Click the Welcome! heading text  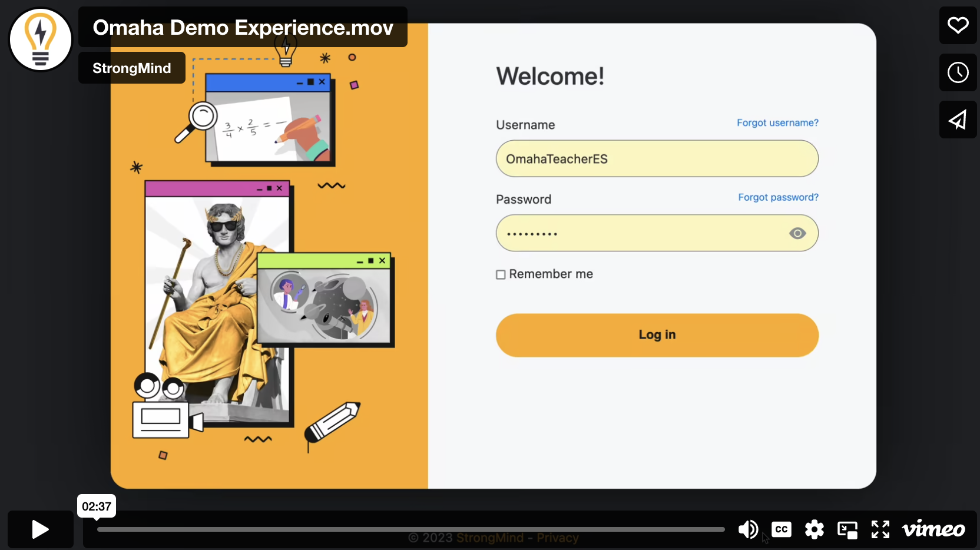[550, 76]
